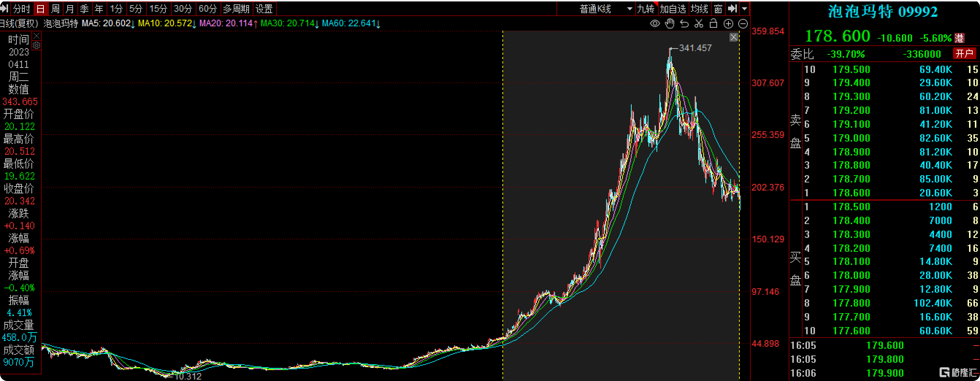This screenshot has height=381, width=980.
Task: Click the 成交量 458.0万 value
Action: (19, 337)
